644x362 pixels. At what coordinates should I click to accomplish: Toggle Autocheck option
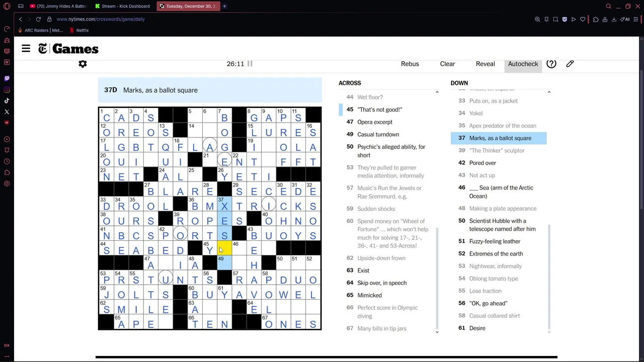(x=523, y=64)
